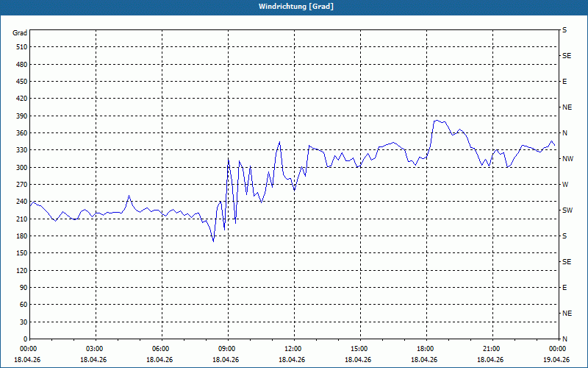
Task: Select the 18.04.26 date under 06:00
Action: tap(159, 360)
